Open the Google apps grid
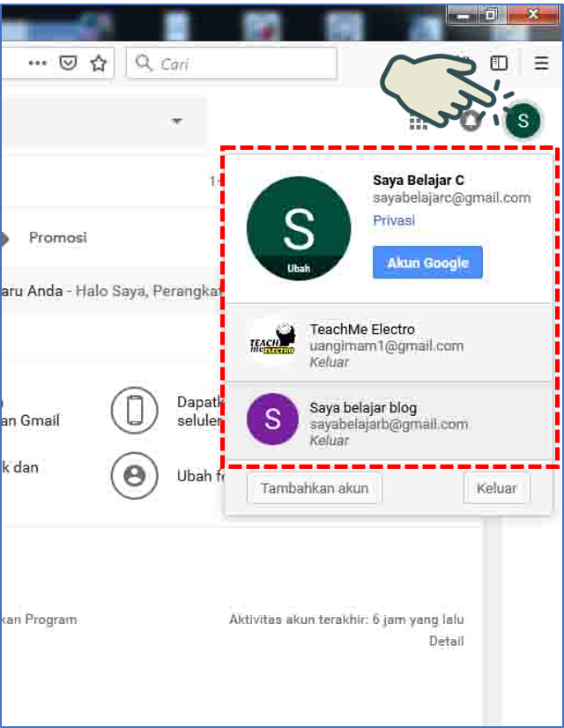 [x=419, y=122]
